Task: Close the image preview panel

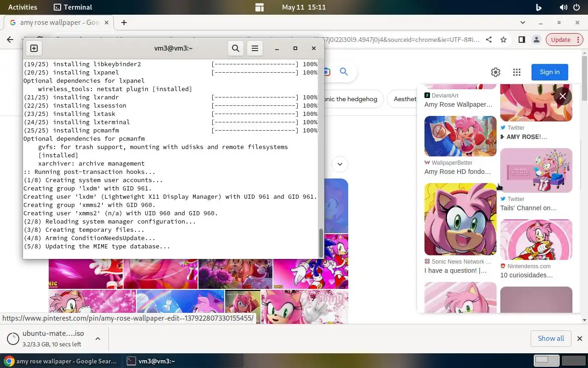Action: (x=563, y=96)
